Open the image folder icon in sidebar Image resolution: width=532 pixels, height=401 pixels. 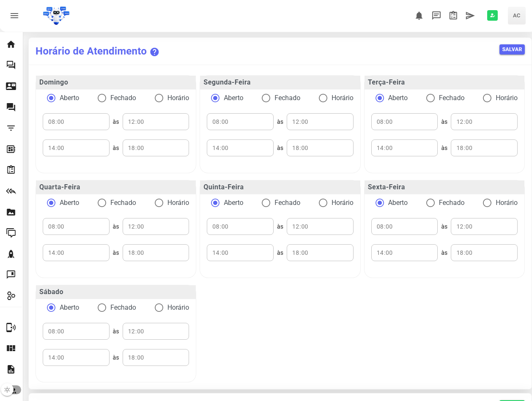tap(11, 212)
